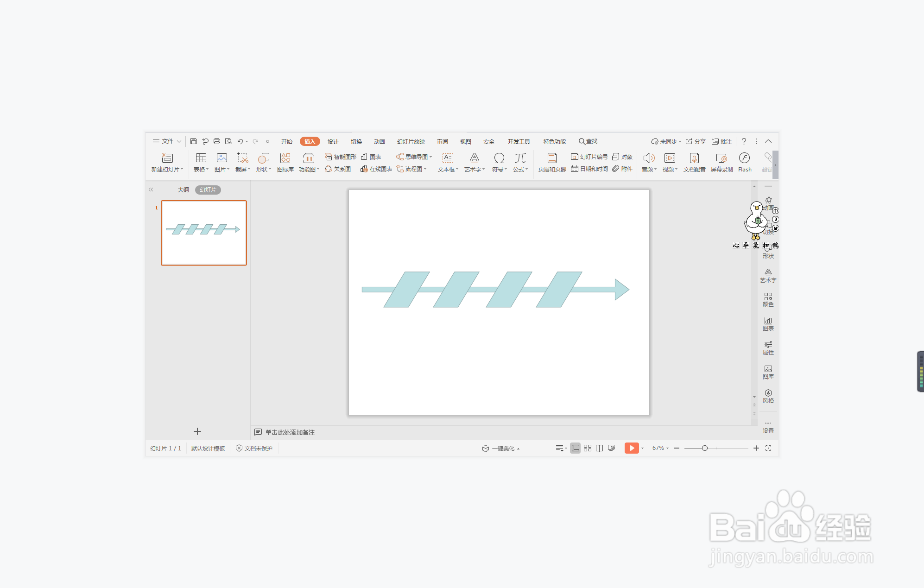The image size is (924, 588).
Task: Click the Save icon in quick toolbar
Action: click(x=194, y=141)
